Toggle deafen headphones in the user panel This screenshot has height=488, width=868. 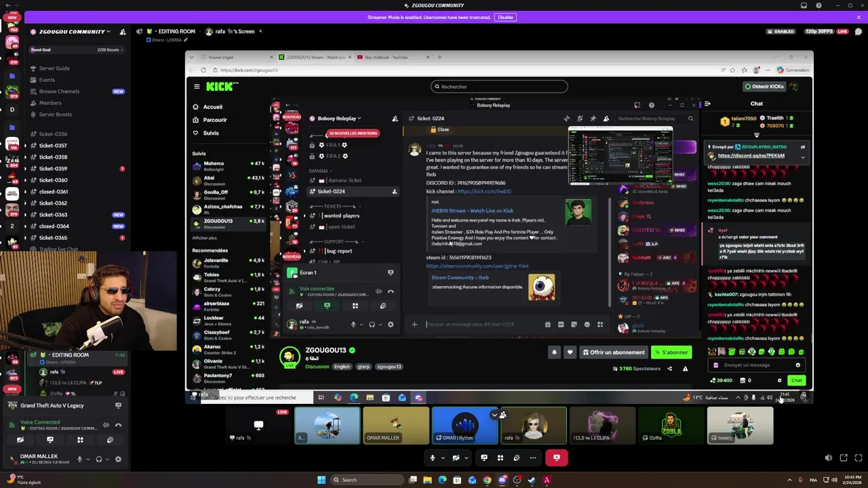(99, 459)
